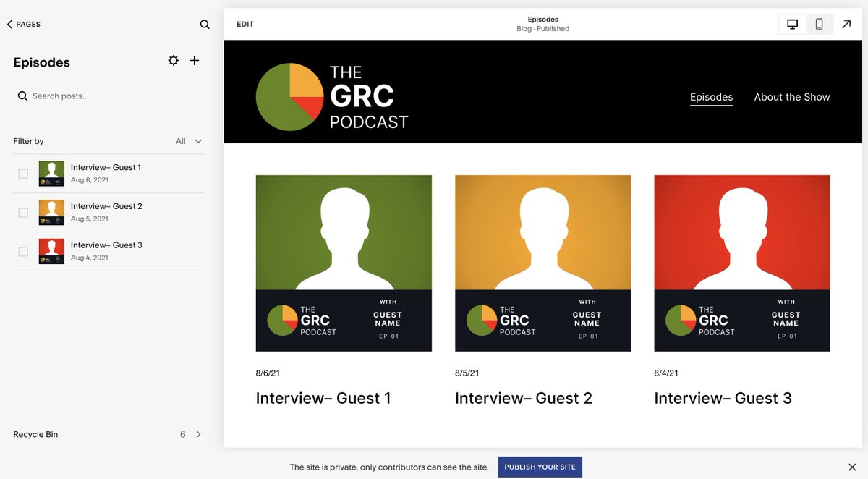This screenshot has width=868, height=479.
Task: Open red Guest 3 episode cover image
Action: [742, 263]
